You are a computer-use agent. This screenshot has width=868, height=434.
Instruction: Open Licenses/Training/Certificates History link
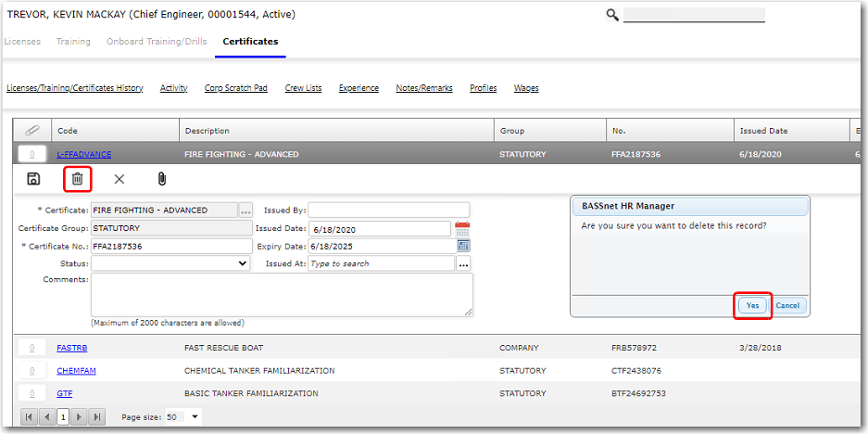75,88
